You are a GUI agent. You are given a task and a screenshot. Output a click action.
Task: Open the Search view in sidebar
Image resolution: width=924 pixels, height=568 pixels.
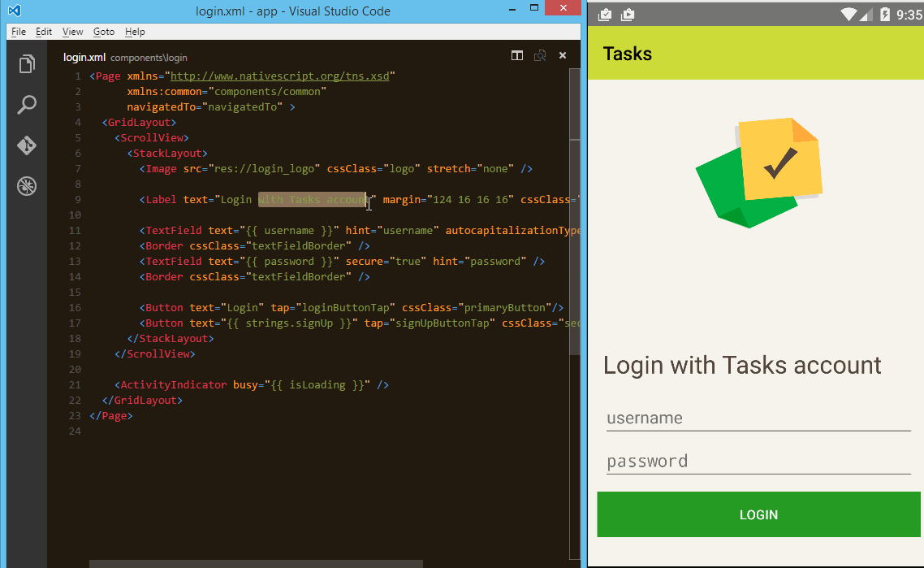click(27, 105)
